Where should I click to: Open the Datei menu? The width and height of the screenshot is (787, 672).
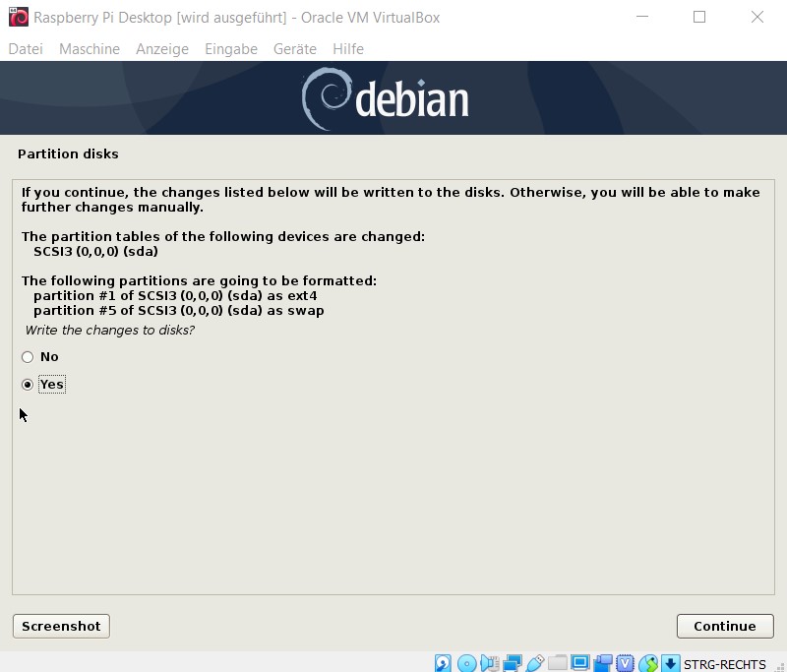pos(26,48)
